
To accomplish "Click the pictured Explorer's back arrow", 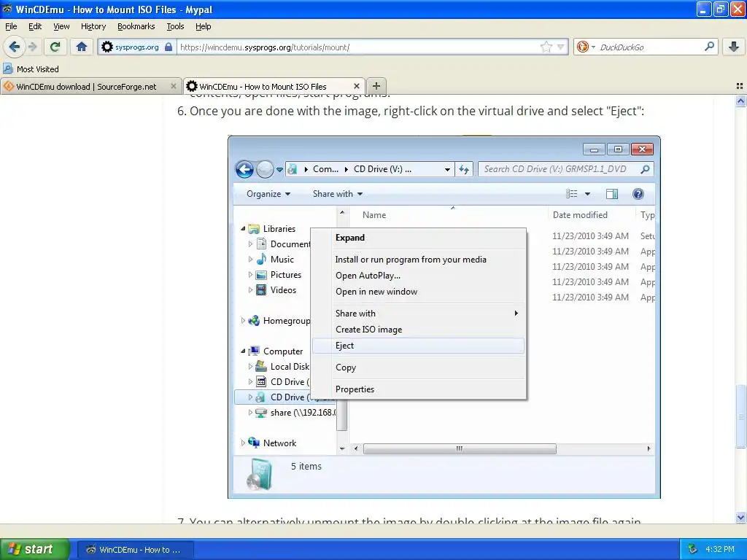I will [x=245, y=169].
